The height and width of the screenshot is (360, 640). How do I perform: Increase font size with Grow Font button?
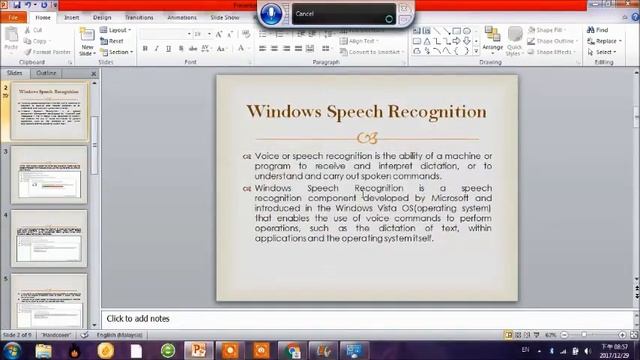click(219, 34)
